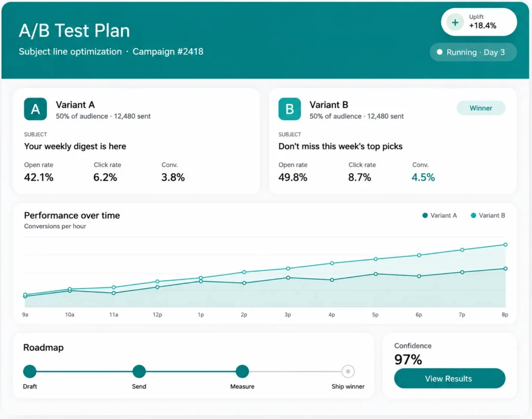Click Variant B conversion rate 4.5%

(423, 177)
